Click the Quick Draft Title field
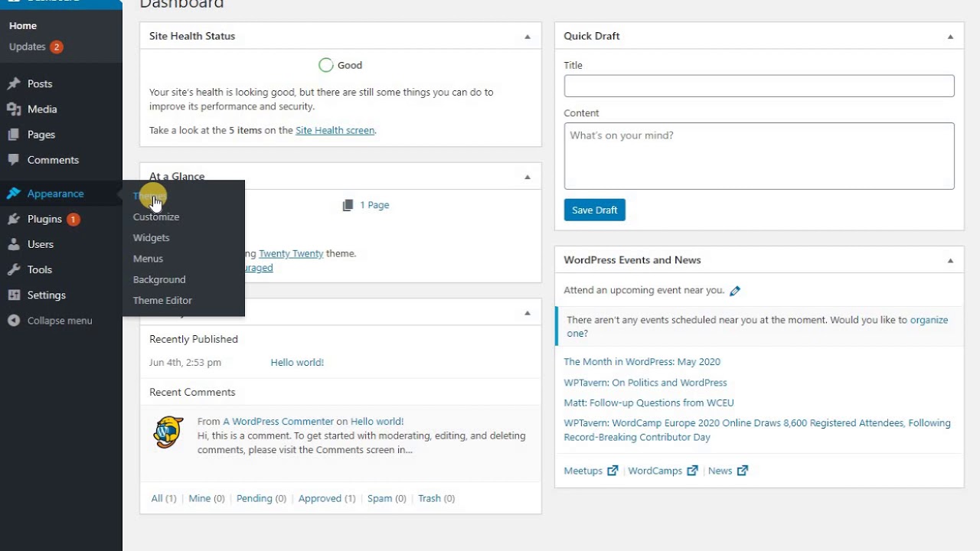The width and height of the screenshot is (980, 551). (759, 86)
